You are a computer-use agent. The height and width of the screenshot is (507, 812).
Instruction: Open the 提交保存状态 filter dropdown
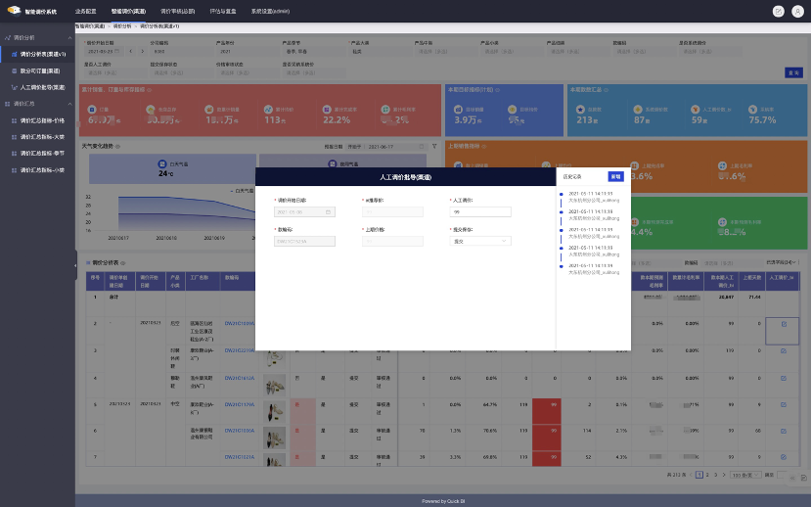181,72
